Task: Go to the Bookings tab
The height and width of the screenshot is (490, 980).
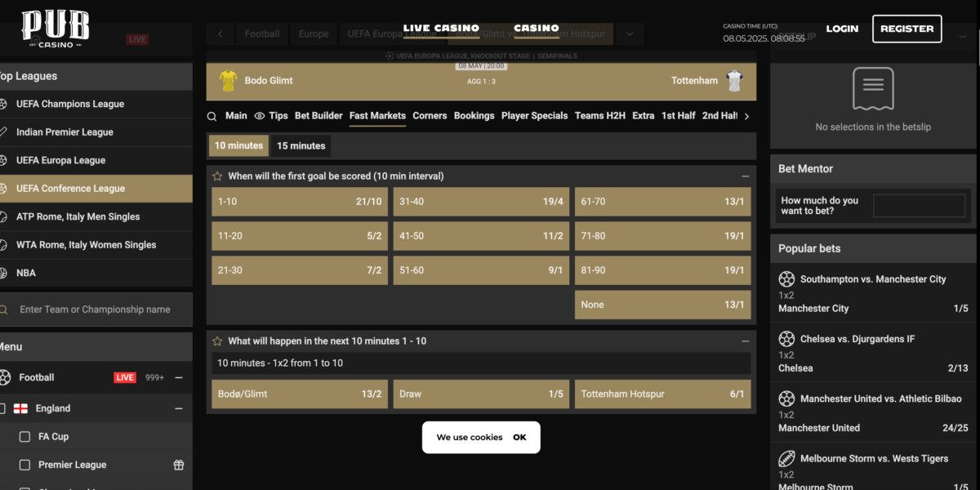Action: tap(474, 116)
